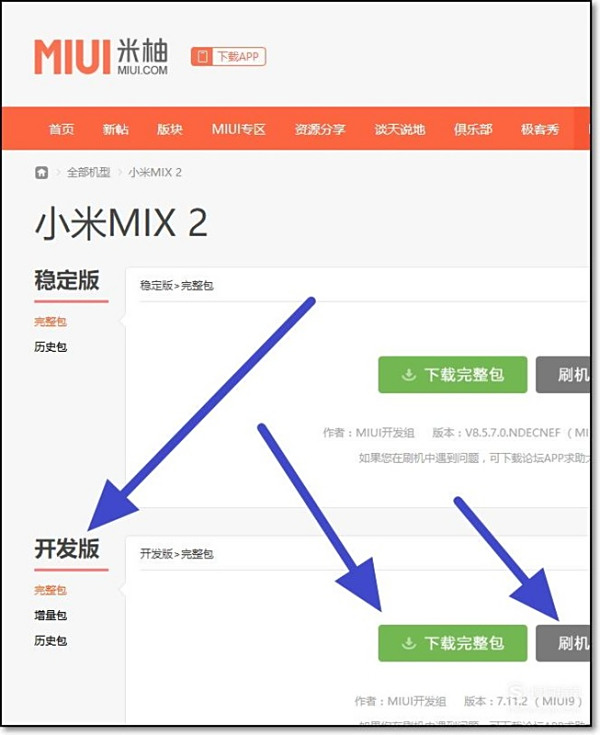Visit the 俱乐部 nav item
Image resolution: width=600 pixels, height=735 pixels.
(x=473, y=129)
